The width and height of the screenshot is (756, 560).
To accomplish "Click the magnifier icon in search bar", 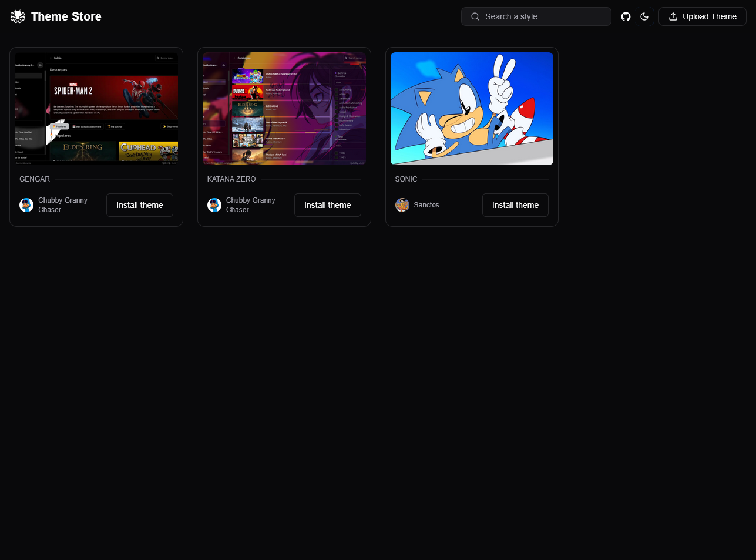I will [475, 16].
